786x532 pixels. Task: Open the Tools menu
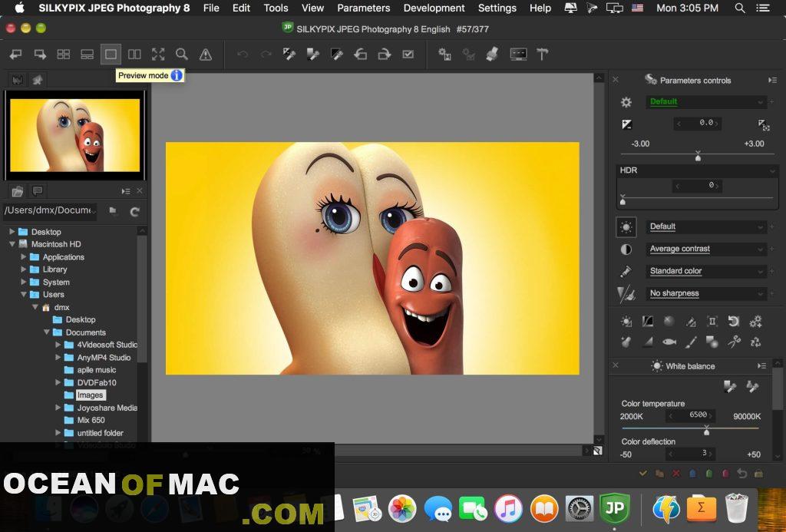point(276,8)
